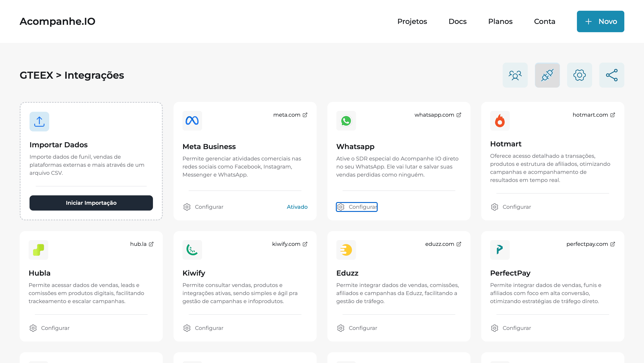This screenshot has height=363, width=644.
Task: Open the hotmart.com external link
Action: pyautogui.click(x=593, y=115)
